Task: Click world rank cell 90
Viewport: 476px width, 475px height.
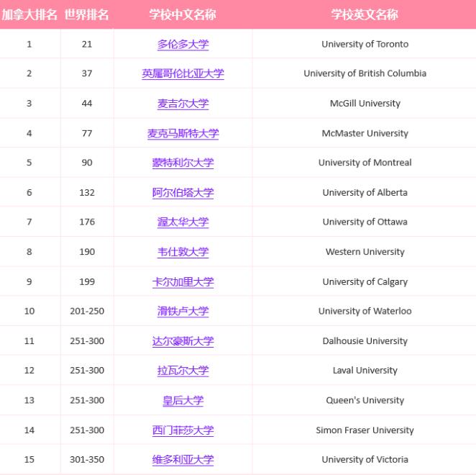Action: [x=87, y=162]
